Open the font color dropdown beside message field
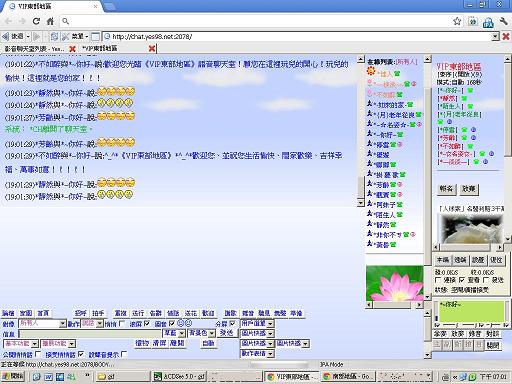This screenshot has width=512, height=384. (x=174, y=333)
